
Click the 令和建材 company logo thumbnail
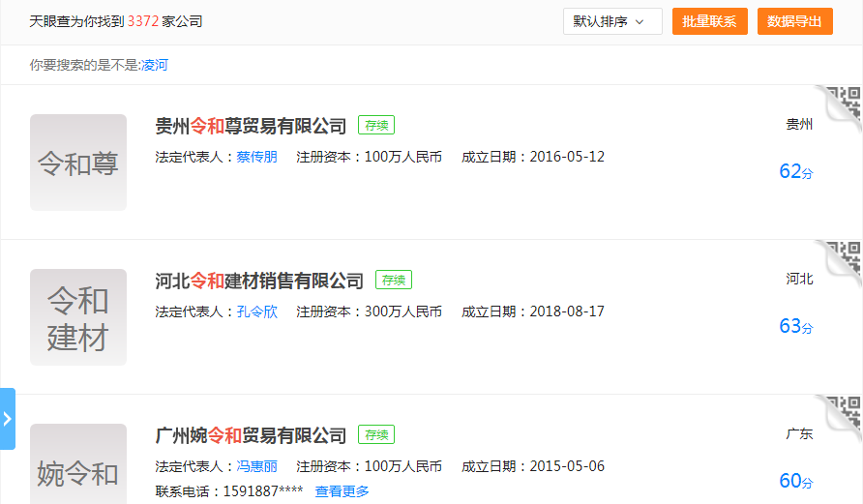click(78, 317)
